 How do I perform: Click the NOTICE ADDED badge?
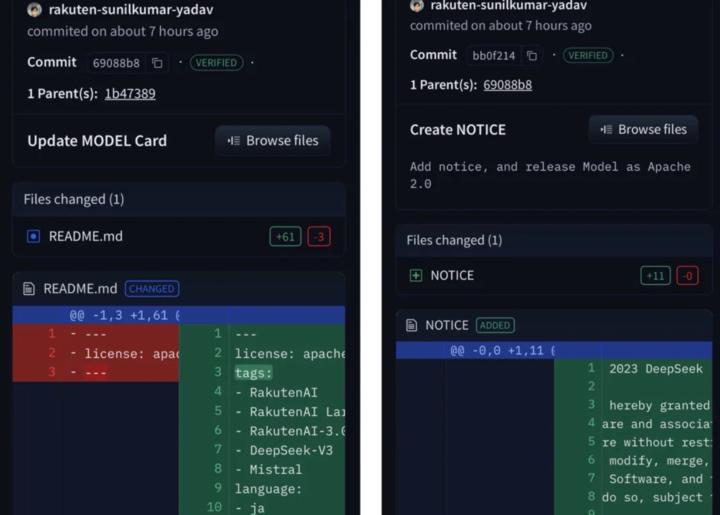pyautogui.click(x=495, y=325)
